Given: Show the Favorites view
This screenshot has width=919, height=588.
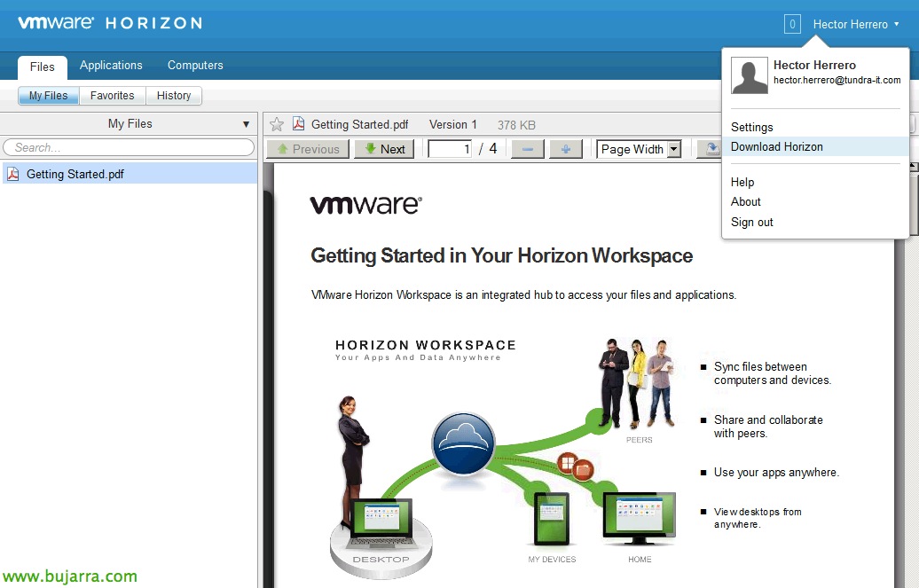Looking at the screenshot, I should [x=113, y=96].
